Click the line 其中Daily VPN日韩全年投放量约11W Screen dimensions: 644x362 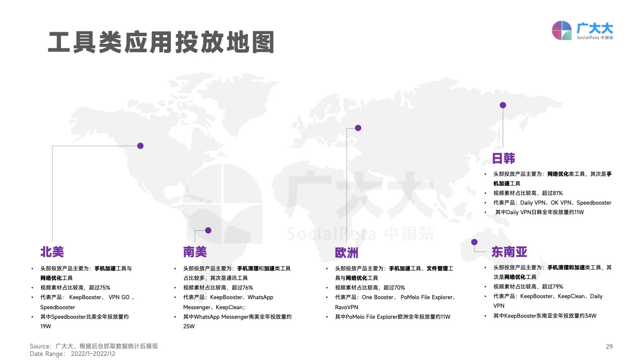[539, 212]
